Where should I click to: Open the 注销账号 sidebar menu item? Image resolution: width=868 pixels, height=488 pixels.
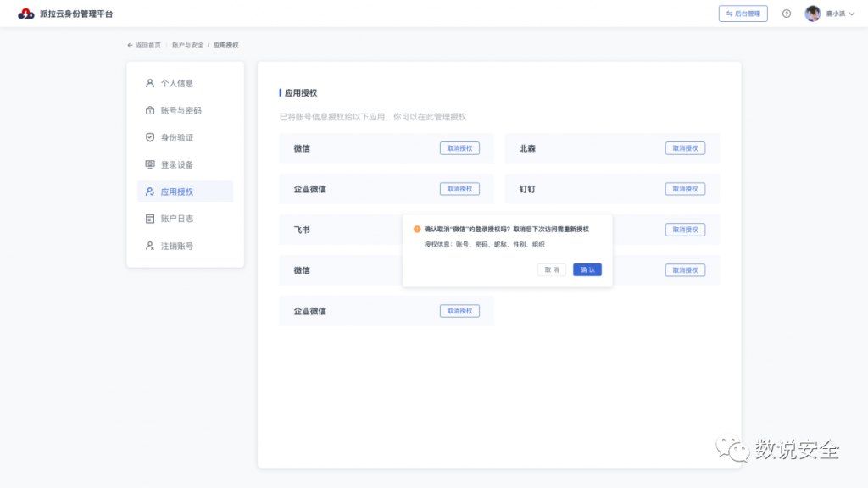pos(186,246)
